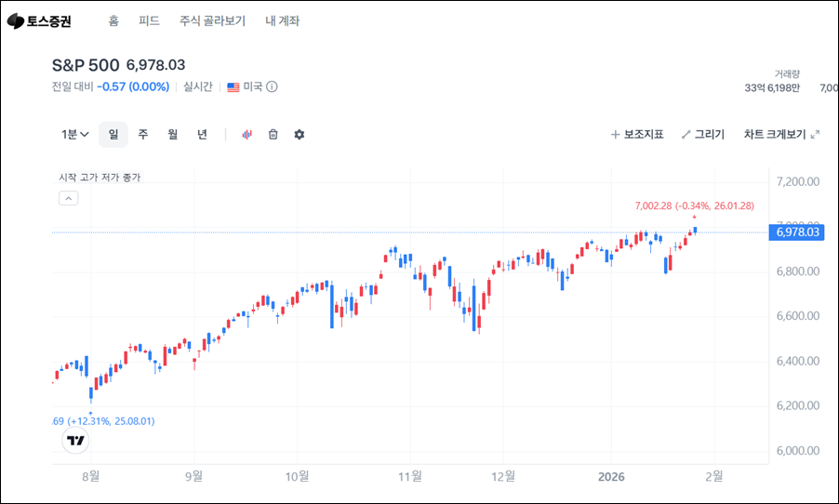
Task: Click the 실시간 label
Action: (198, 86)
